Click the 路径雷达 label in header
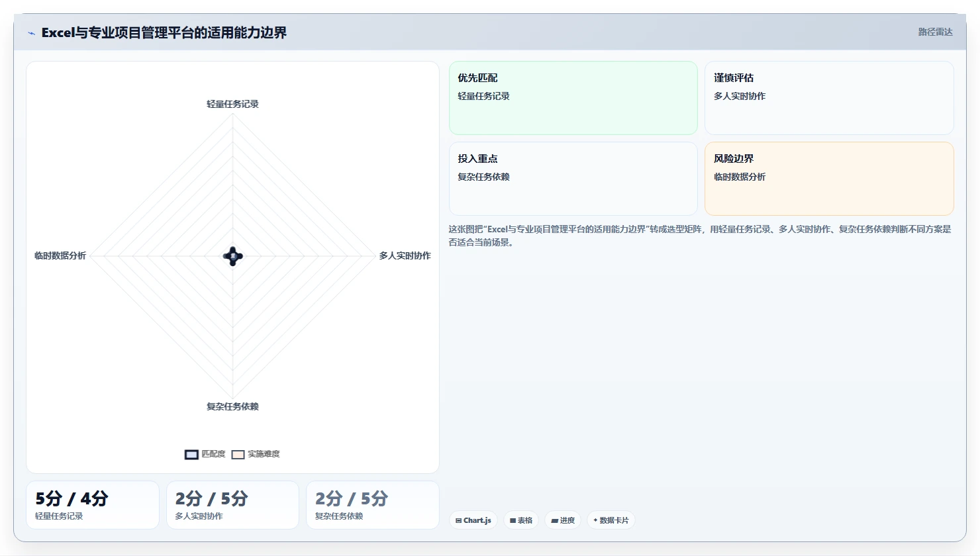This screenshot has height=556, width=980. click(x=935, y=32)
